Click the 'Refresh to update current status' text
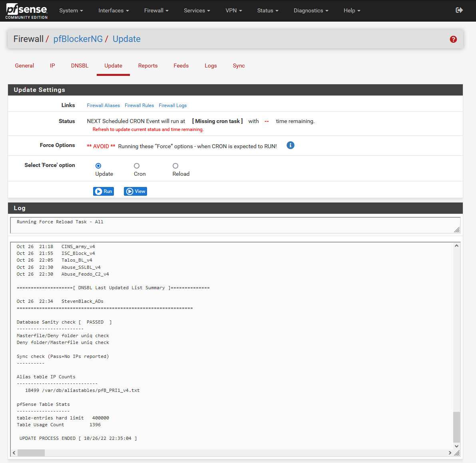Image resolution: width=476 pixels, height=463 pixels. click(148, 129)
